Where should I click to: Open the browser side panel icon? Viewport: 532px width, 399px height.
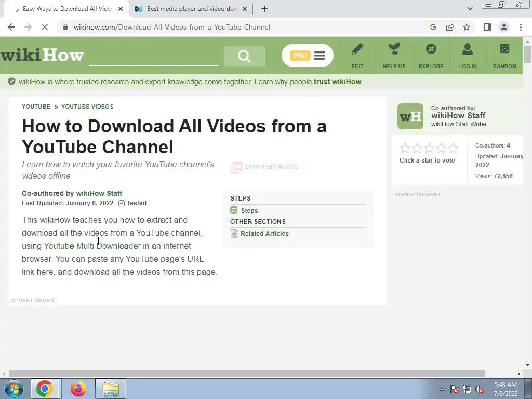[x=487, y=27]
